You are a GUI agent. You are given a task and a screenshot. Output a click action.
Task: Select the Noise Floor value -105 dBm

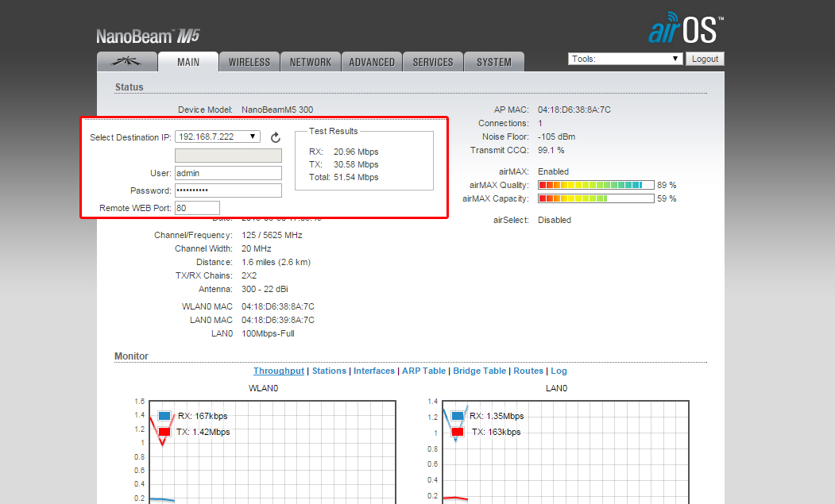click(556, 137)
